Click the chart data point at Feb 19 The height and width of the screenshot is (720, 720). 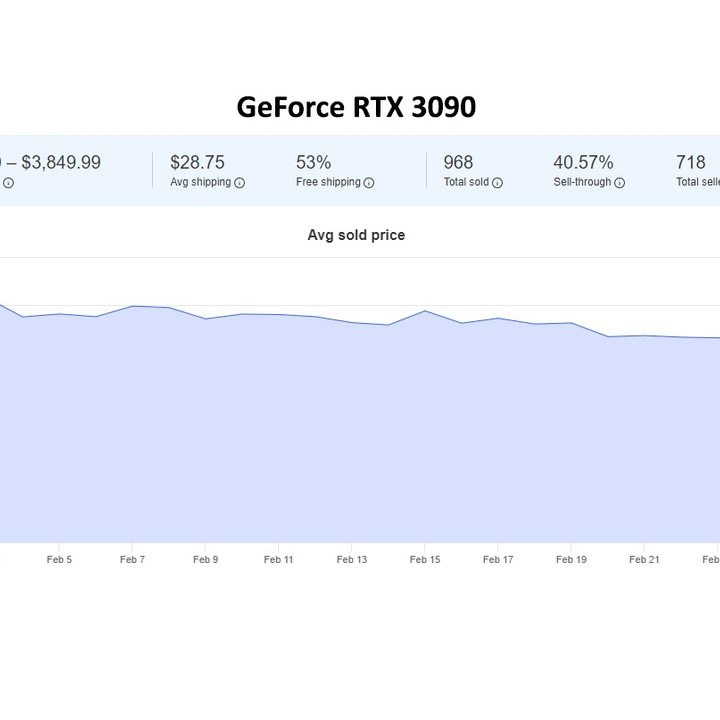[571, 323]
